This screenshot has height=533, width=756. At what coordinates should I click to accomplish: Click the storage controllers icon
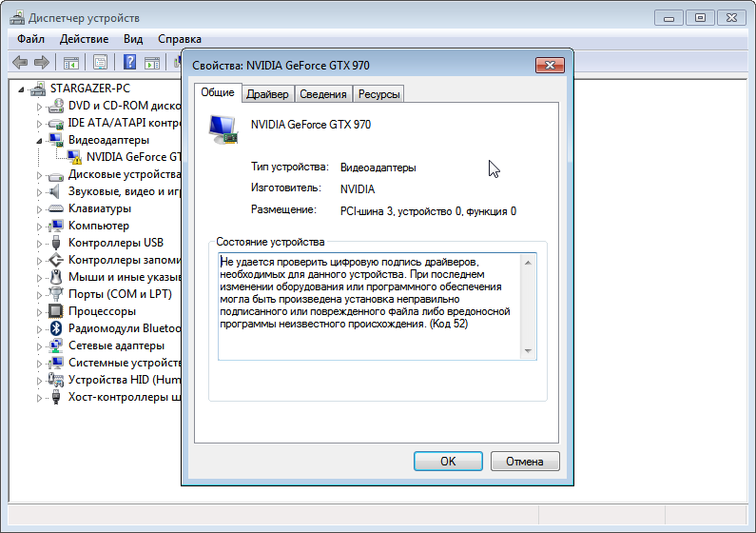(x=56, y=260)
